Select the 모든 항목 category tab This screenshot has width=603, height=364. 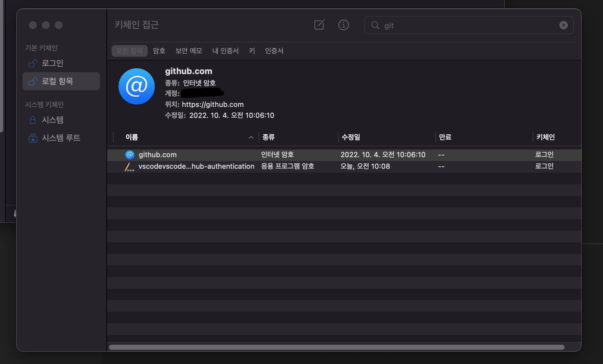point(129,51)
